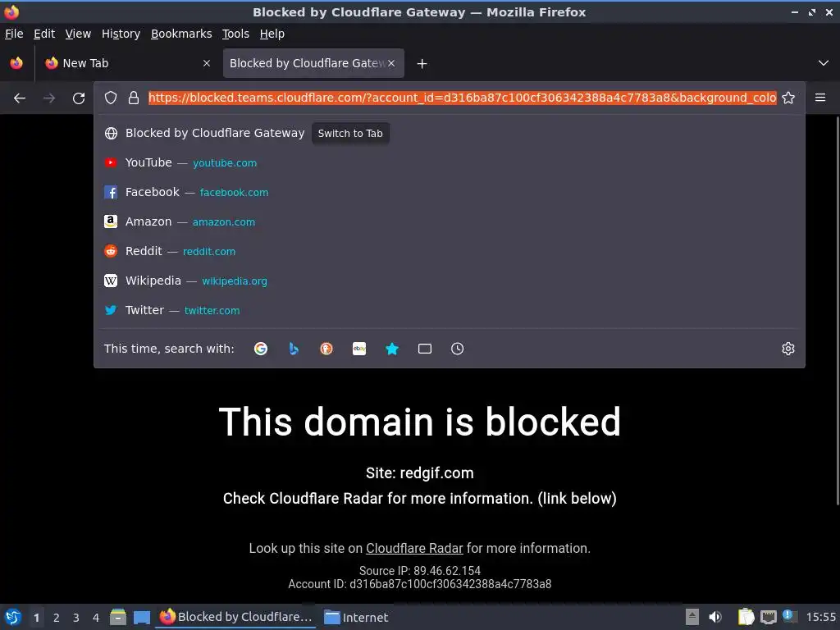Search bookmarks using the star icon
Screen dimensions: 840x630
point(392,349)
